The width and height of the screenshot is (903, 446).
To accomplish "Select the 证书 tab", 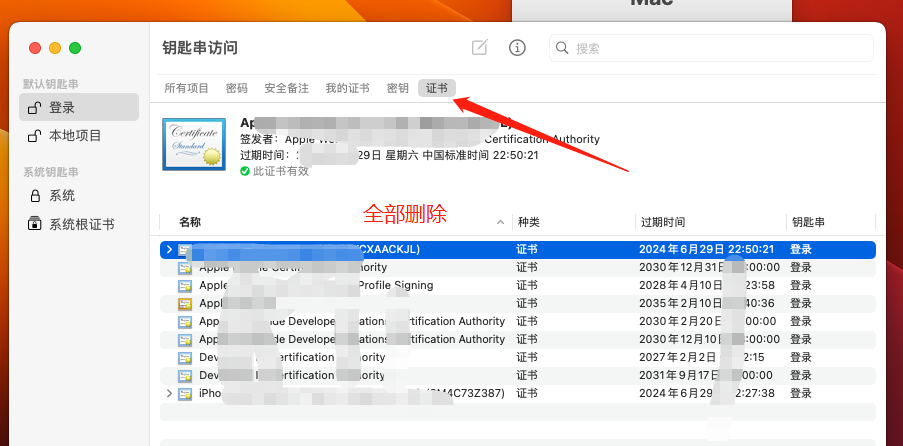I will coord(437,88).
